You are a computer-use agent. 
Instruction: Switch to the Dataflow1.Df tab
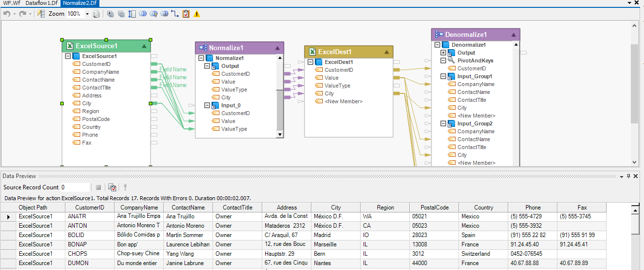pos(42,3)
